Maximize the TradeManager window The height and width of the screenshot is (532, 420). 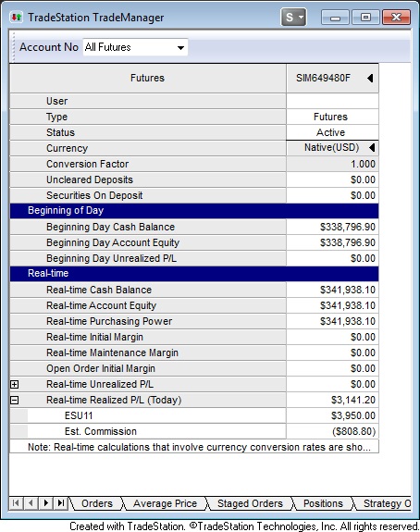(365, 18)
